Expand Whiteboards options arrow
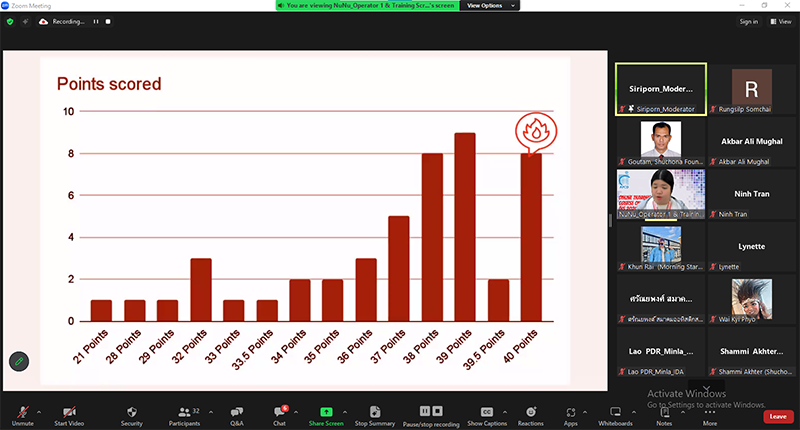This screenshot has width=800, height=430. 634,412
